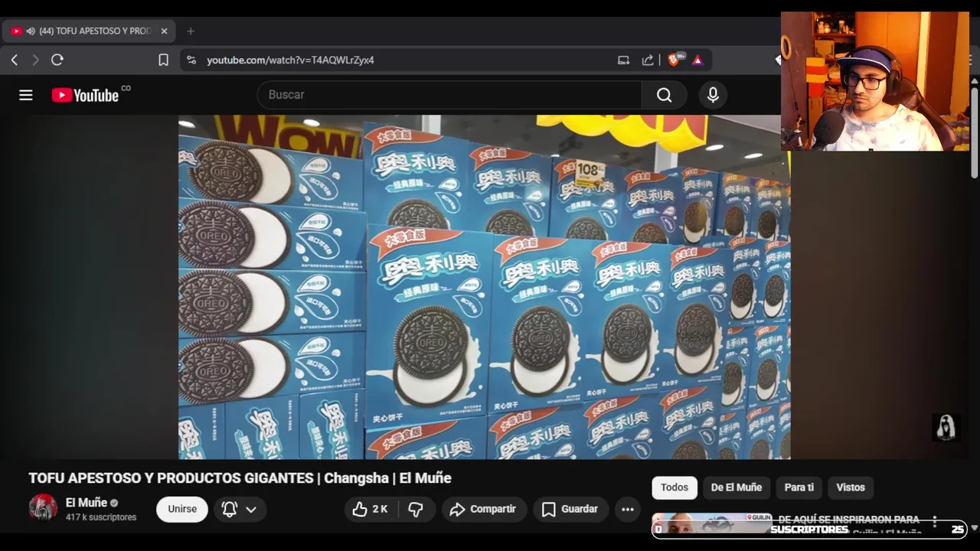Save video with Guardar button

point(570,509)
